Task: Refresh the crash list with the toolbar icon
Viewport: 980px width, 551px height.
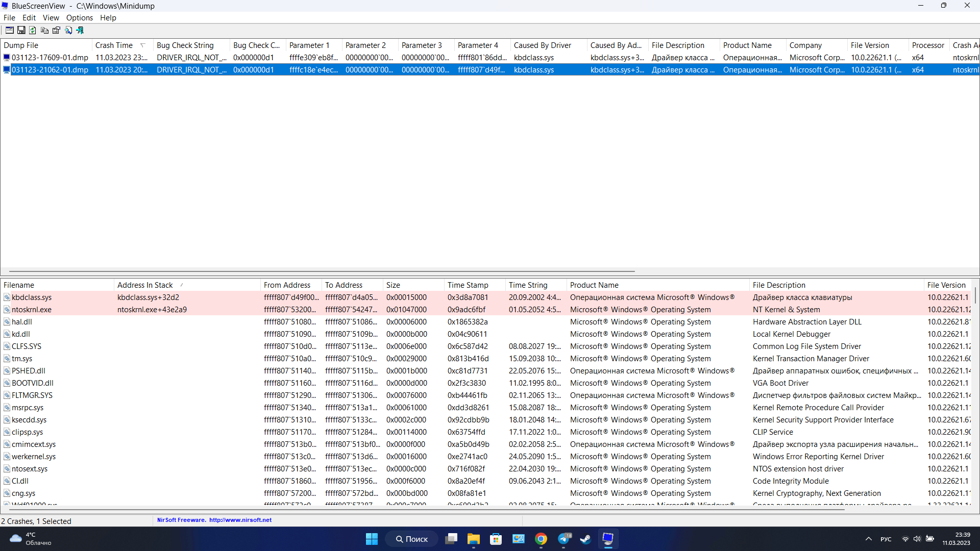Action: (33, 31)
